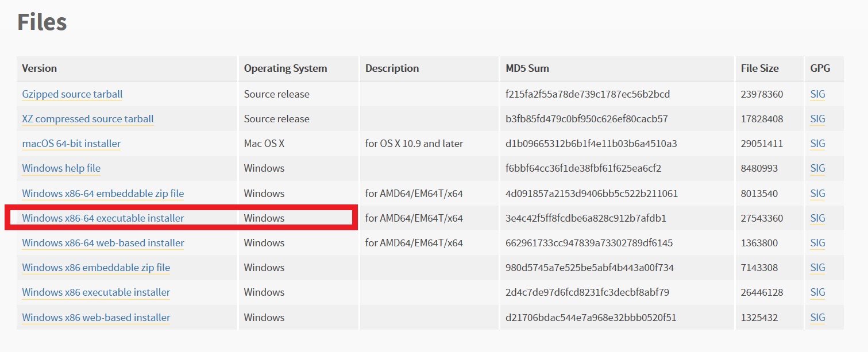Select MD5 sum f215fa2f55a78de739c1787ec56b2bcd

tap(588, 94)
